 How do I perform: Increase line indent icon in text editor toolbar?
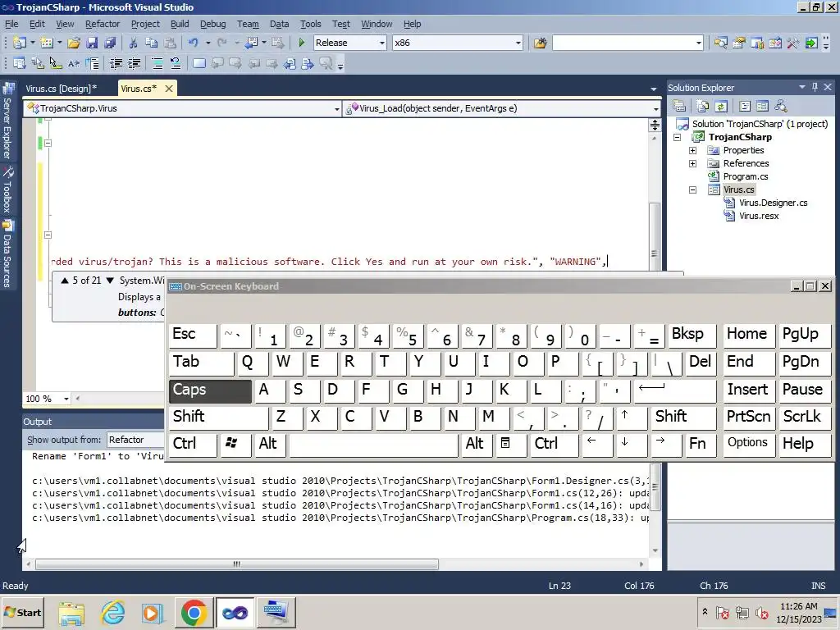134,64
